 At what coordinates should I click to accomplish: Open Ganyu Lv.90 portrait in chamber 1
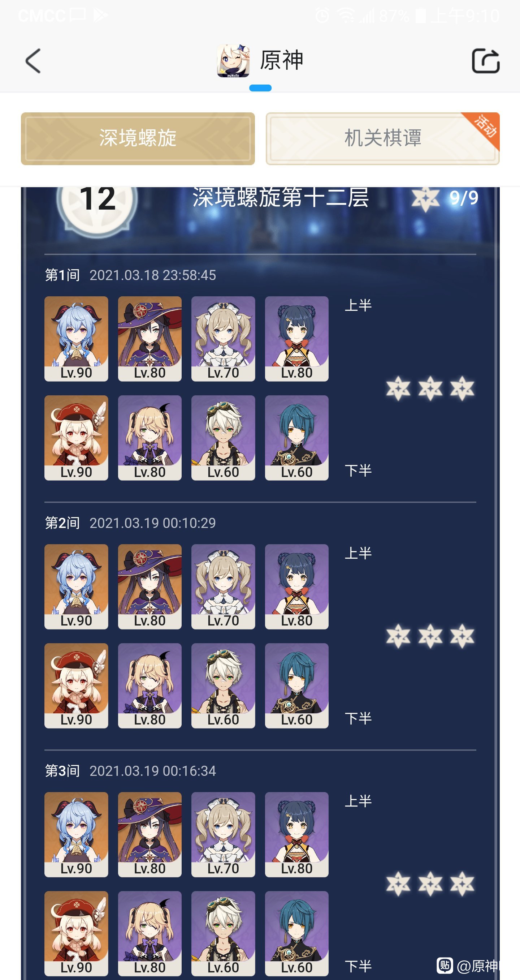(76, 339)
